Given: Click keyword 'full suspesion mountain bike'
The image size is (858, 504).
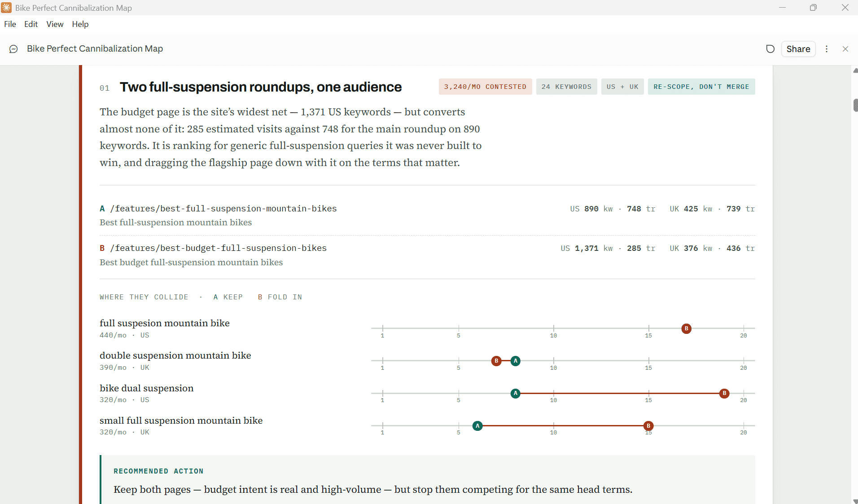Looking at the screenshot, I should (x=165, y=323).
